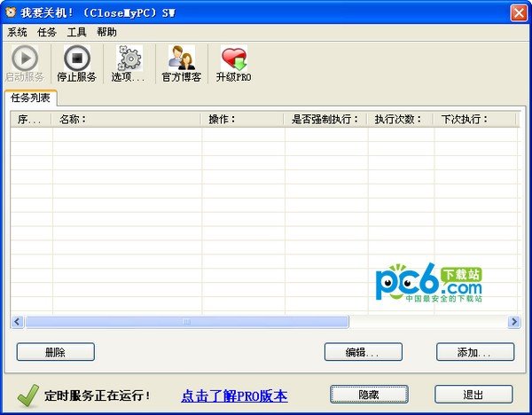
Task: Click status text 定时服务正在运行!
Action: 97,395
